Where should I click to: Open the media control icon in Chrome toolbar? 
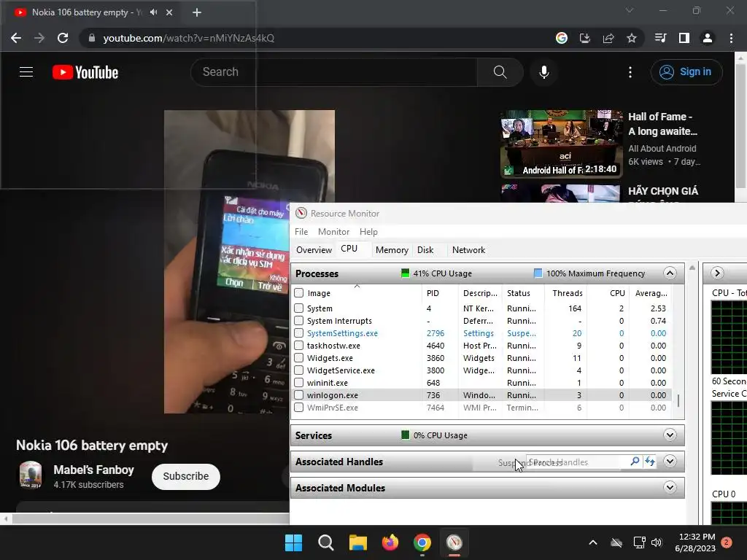(x=661, y=38)
